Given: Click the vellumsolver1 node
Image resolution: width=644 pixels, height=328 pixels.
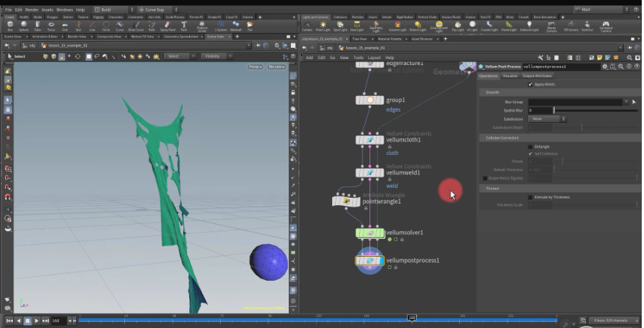Looking at the screenshot, I should [x=370, y=233].
